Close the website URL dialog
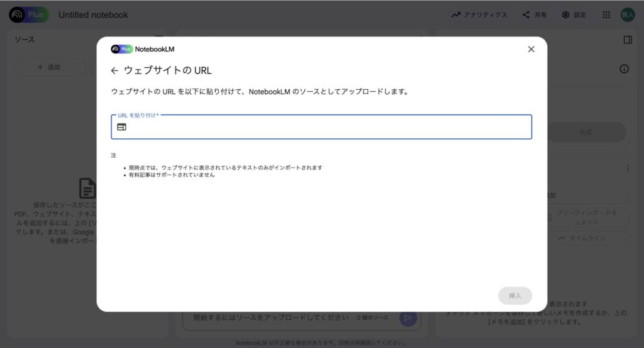This screenshot has width=644, height=348. pyautogui.click(x=531, y=49)
